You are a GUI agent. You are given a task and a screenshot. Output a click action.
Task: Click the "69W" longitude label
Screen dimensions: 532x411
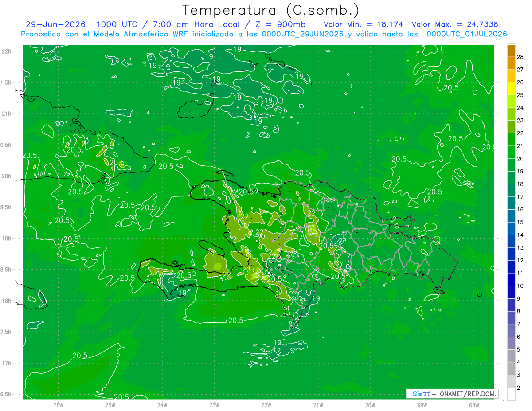[x=422, y=405]
